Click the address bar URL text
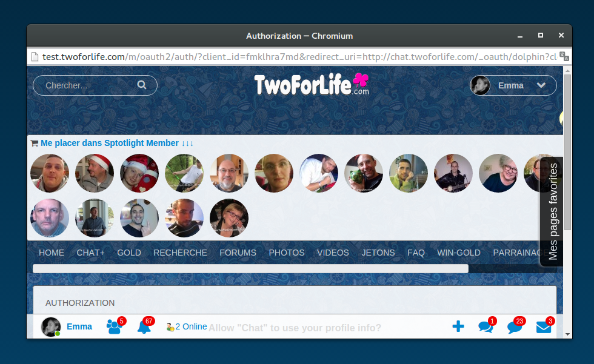Screen dimensions: 594x364 299,57
